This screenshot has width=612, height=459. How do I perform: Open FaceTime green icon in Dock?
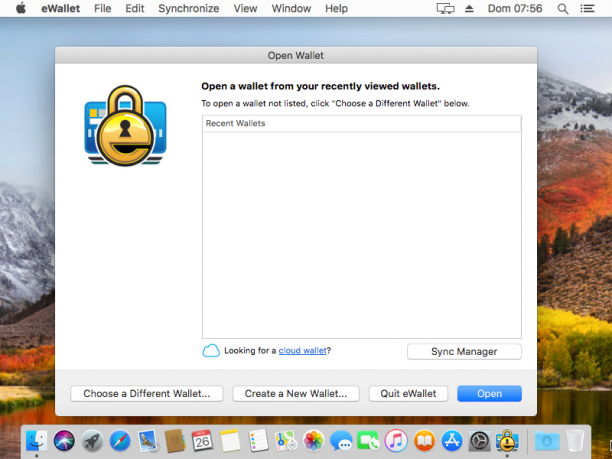click(368, 441)
